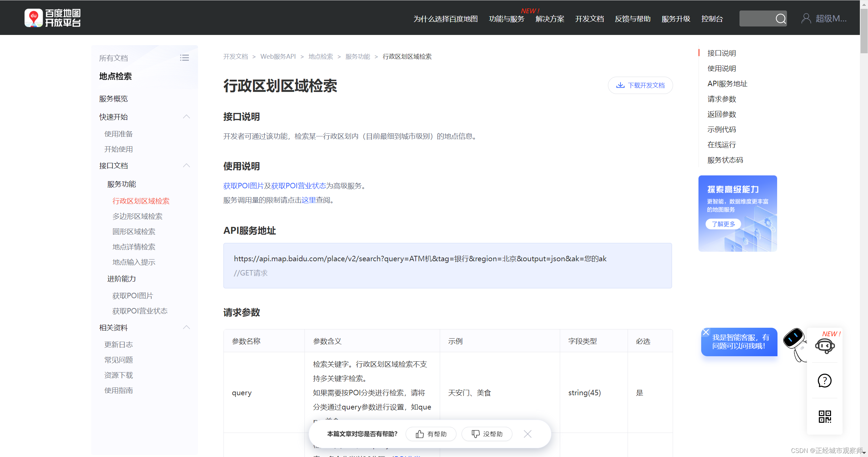The width and height of the screenshot is (868, 457).
Task: Click the 了解更多 banner button
Action: pos(723,224)
